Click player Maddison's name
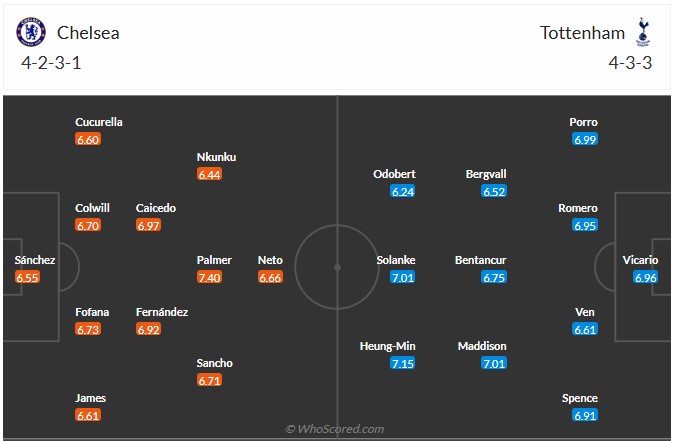 (x=482, y=346)
